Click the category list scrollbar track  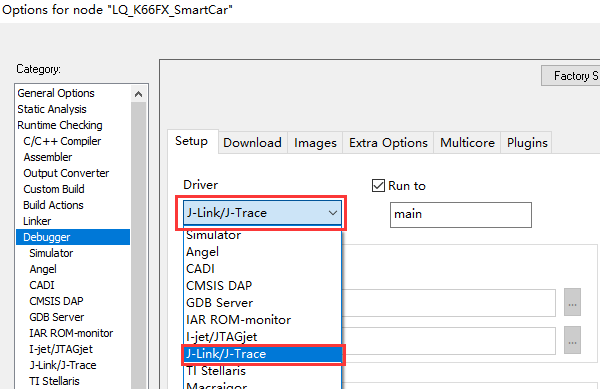point(139,245)
